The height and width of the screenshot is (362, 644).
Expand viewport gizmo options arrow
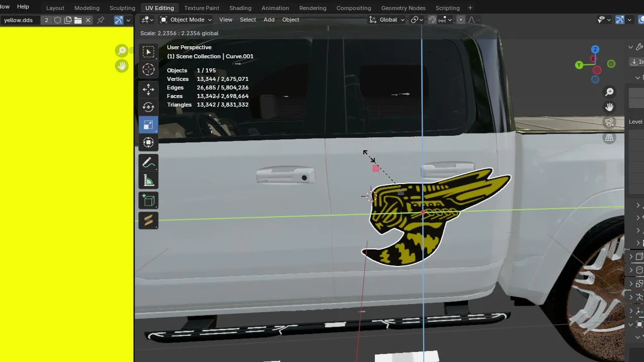629,20
